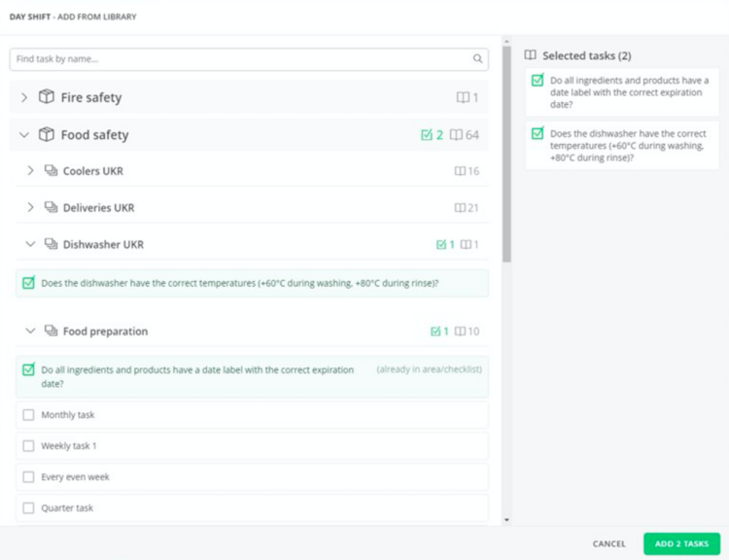Click the Fire safety box icon

click(x=46, y=97)
